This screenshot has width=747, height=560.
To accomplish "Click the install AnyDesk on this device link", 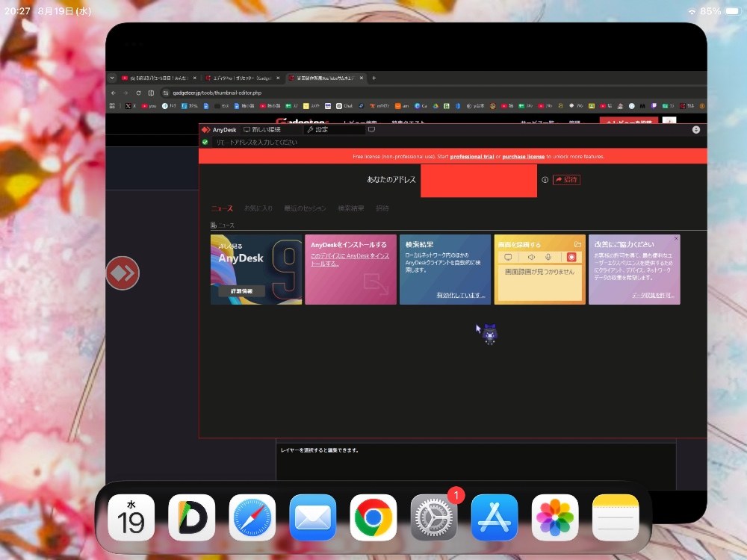I will point(350,260).
